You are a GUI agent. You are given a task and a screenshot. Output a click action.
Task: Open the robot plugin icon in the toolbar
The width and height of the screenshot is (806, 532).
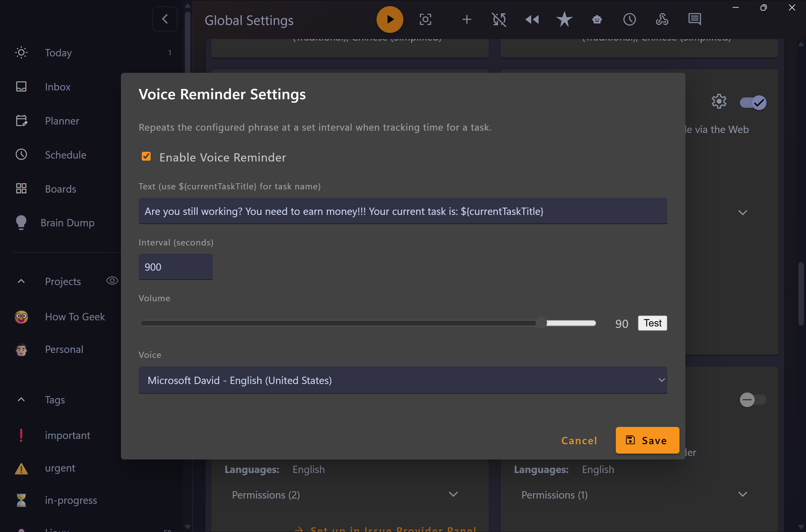(x=597, y=19)
